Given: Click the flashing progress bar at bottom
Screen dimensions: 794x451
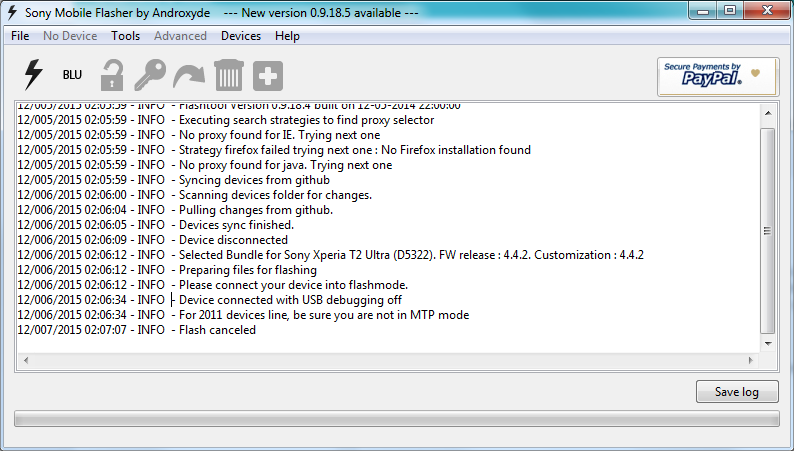Looking at the screenshot, I should 396,419.
